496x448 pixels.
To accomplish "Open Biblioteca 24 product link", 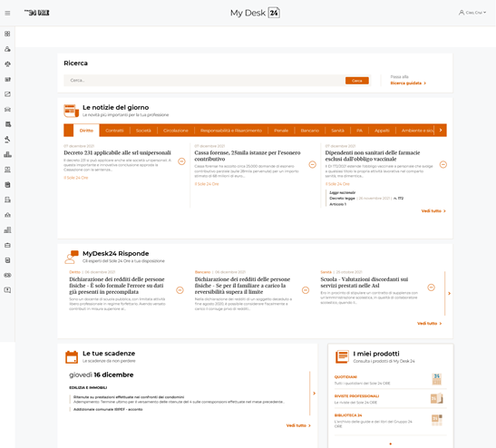I will 348,415.
